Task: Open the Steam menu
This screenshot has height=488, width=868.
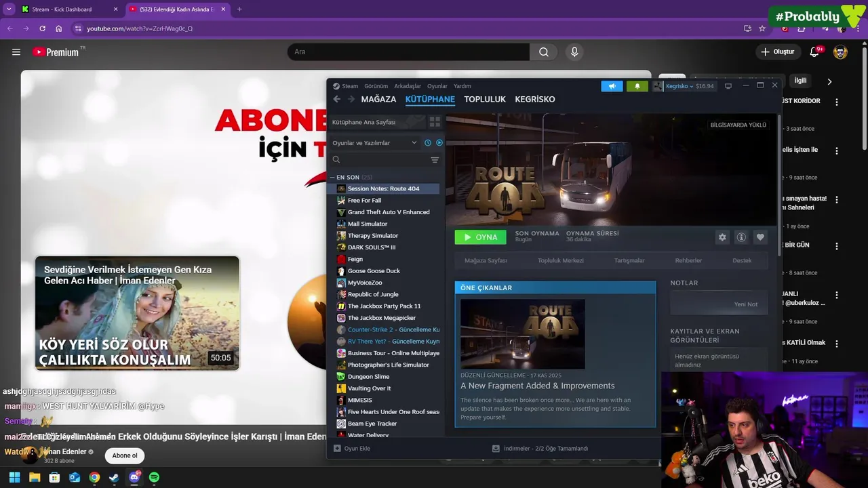Action: point(345,86)
